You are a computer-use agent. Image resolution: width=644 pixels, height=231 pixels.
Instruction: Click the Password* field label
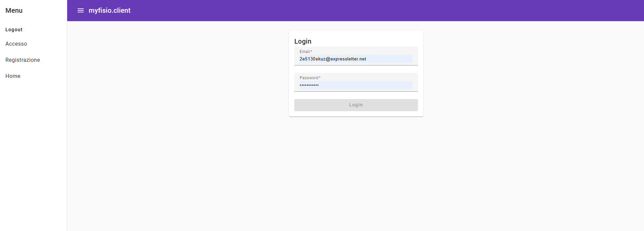310,78
